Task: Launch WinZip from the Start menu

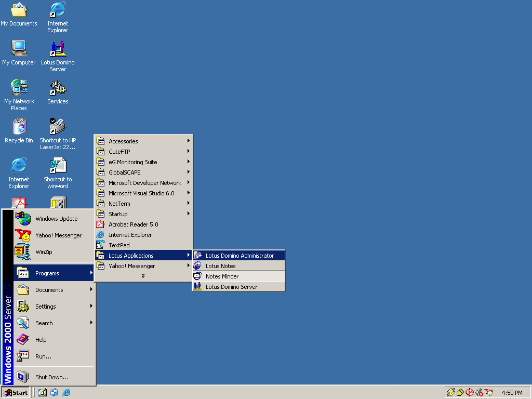Action: 54,252
